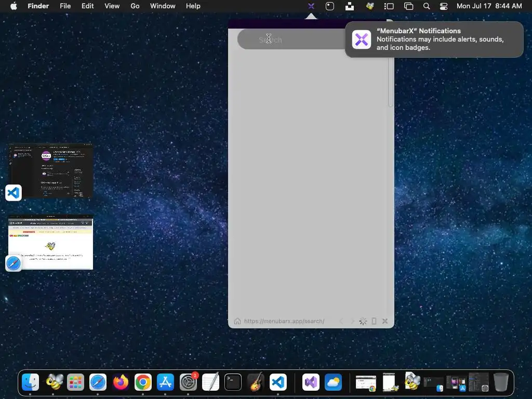Viewport: 532px width, 399px height.
Task: Click the rounded square menu bar icon
Action: click(330, 6)
